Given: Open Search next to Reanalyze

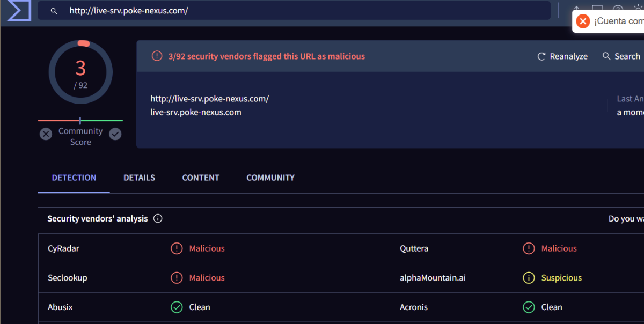Looking at the screenshot, I should click(x=621, y=56).
